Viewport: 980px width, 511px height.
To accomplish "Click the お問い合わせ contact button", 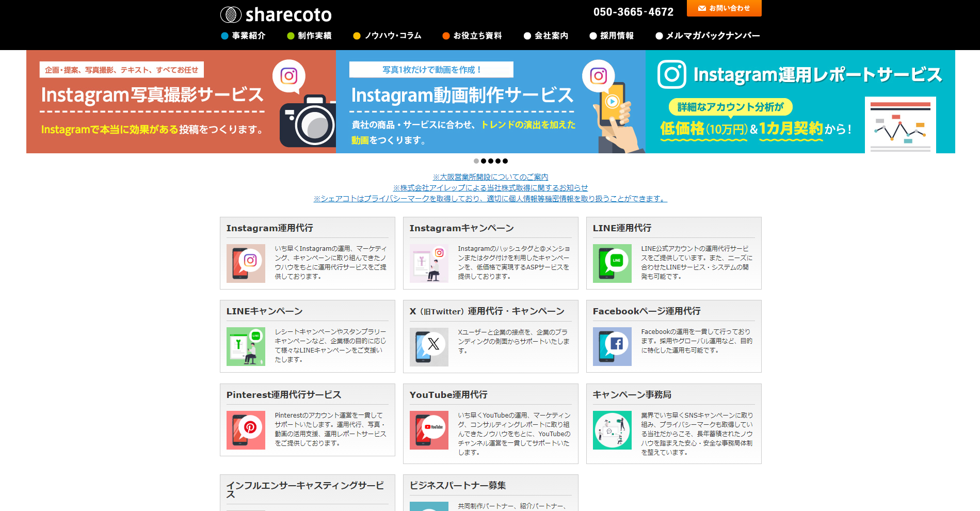I will (724, 8).
